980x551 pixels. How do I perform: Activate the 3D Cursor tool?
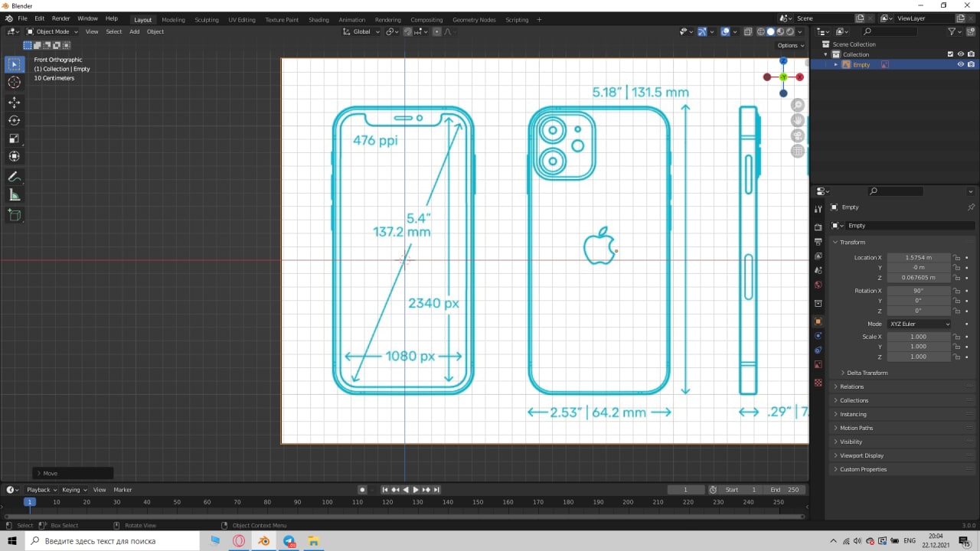(15, 83)
